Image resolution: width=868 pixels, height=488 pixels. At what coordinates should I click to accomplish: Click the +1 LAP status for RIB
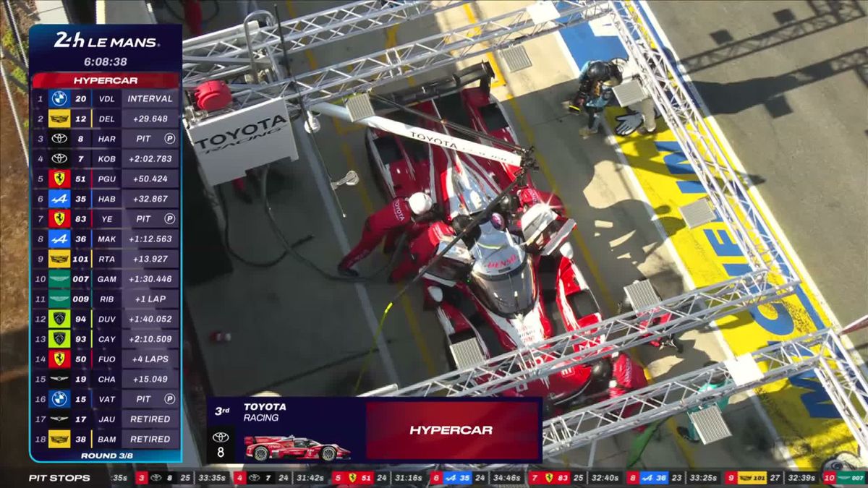pyautogui.click(x=150, y=299)
